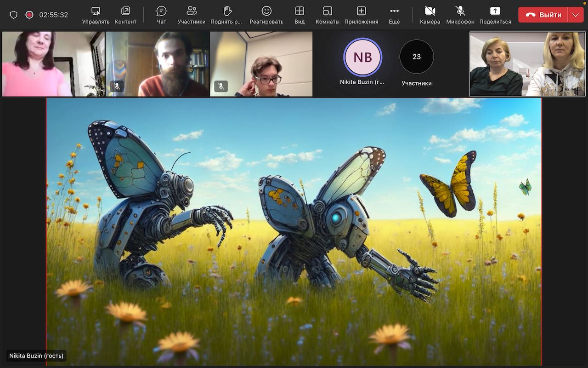The image size is (588, 368).
Task: Click the shield security icon
Action: click(x=14, y=15)
